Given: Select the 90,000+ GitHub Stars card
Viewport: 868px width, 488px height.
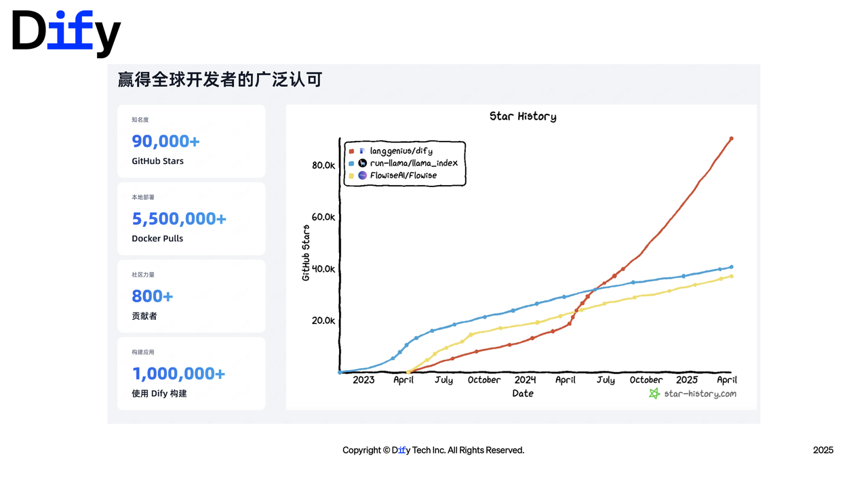Looking at the screenshot, I should [x=191, y=141].
